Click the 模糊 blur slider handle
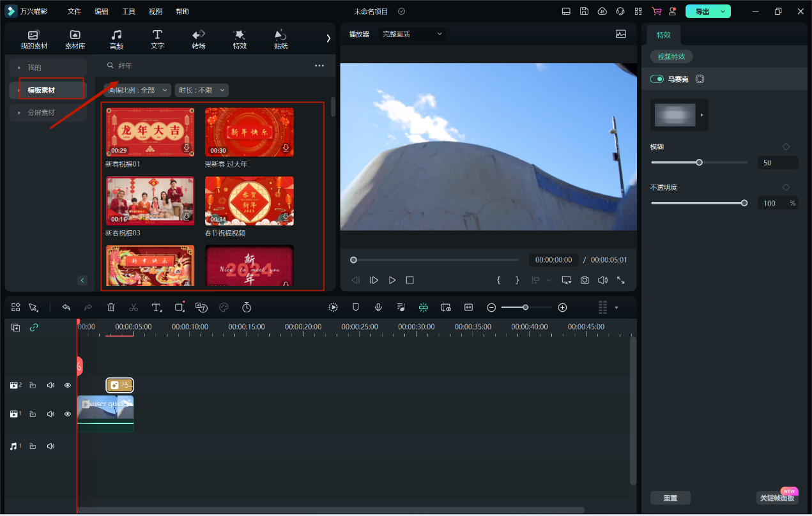The width and height of the screenshot is (812, 516). click(x=699, y=162)
